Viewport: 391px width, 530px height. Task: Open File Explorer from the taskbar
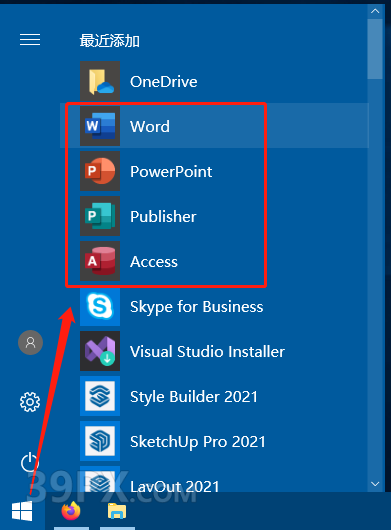point(117,511)
